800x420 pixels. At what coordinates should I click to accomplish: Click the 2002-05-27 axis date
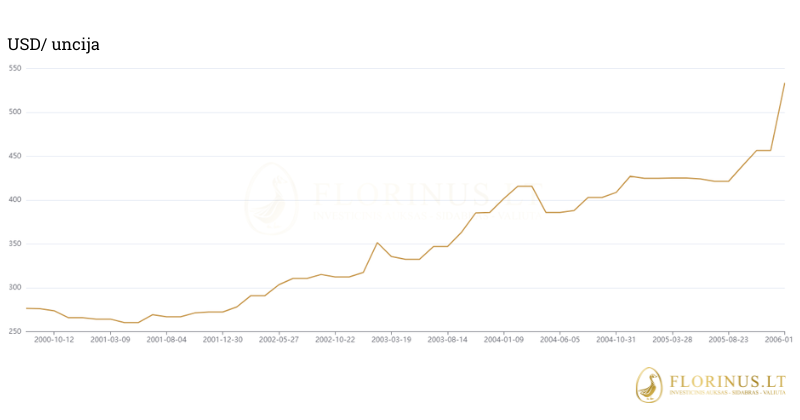279,340
